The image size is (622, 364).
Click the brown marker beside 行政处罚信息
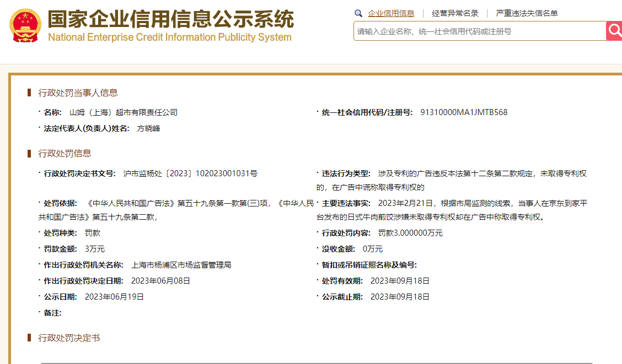pyautogui.click(x=29, y=153)
